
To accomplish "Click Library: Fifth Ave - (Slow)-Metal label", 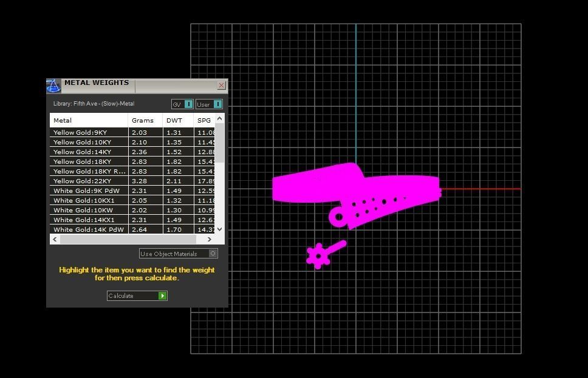I will point(94,103).
